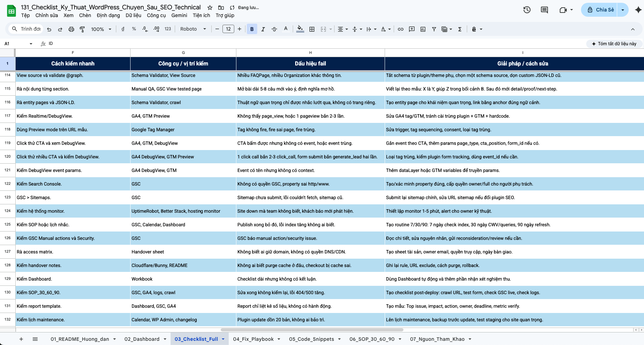Open the Tiện ích menu

202,15
